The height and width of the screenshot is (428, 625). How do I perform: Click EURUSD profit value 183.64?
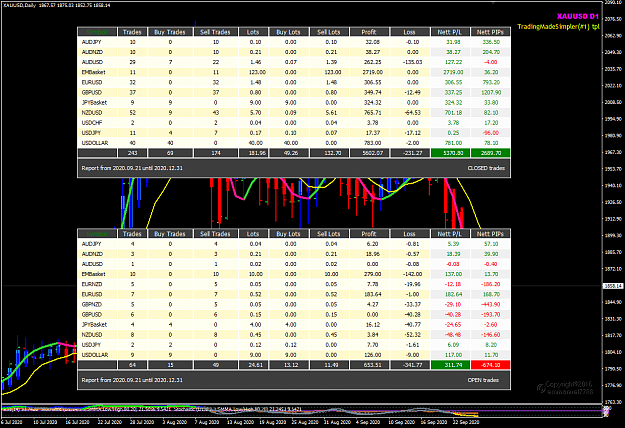point(373,294)
